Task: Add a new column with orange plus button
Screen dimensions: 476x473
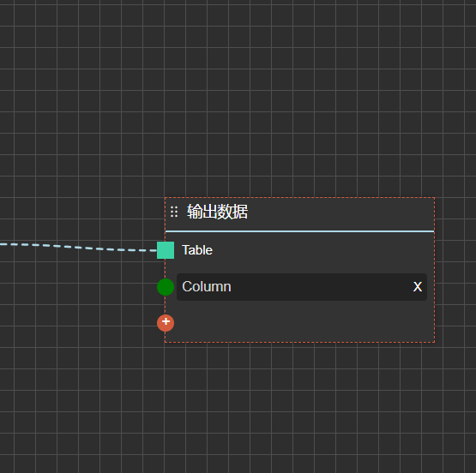Action: [166, 323]
